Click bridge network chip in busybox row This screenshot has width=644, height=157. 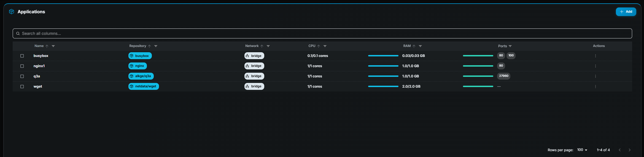click(254, 56)
